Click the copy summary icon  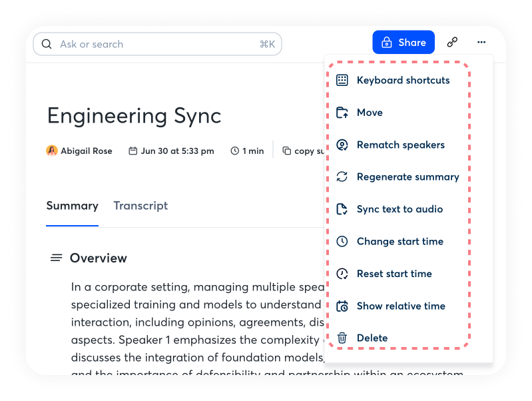pos(287,151)
